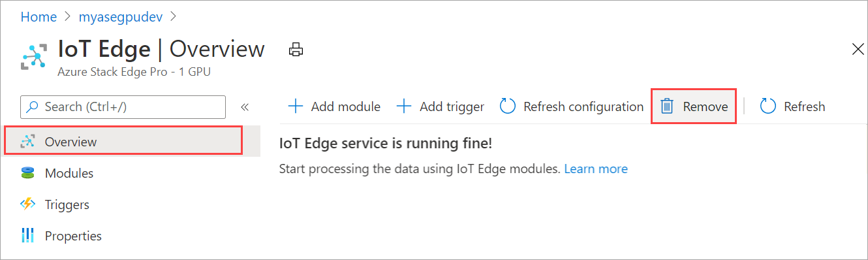Image resolution: width=868 pixels, height=260 pixels.
Task: Navigate to myasegpudev breadcrumb
Action: (x=125, y=17)
